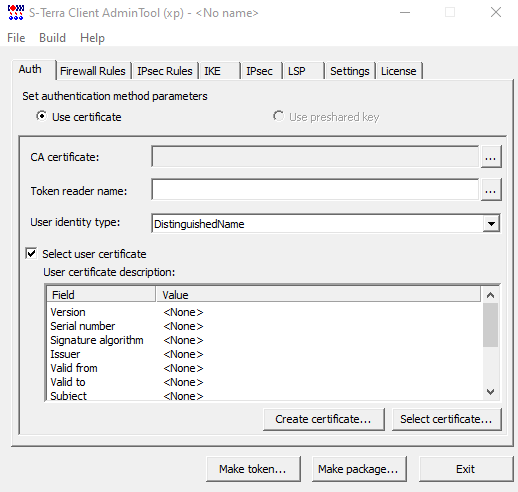Select the Serial number row
The height and width of the screenshot is (492, 518).
click(265, 326)
